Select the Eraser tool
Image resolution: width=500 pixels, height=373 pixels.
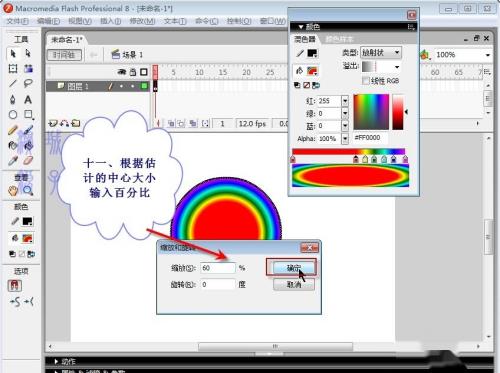point(28,161)
